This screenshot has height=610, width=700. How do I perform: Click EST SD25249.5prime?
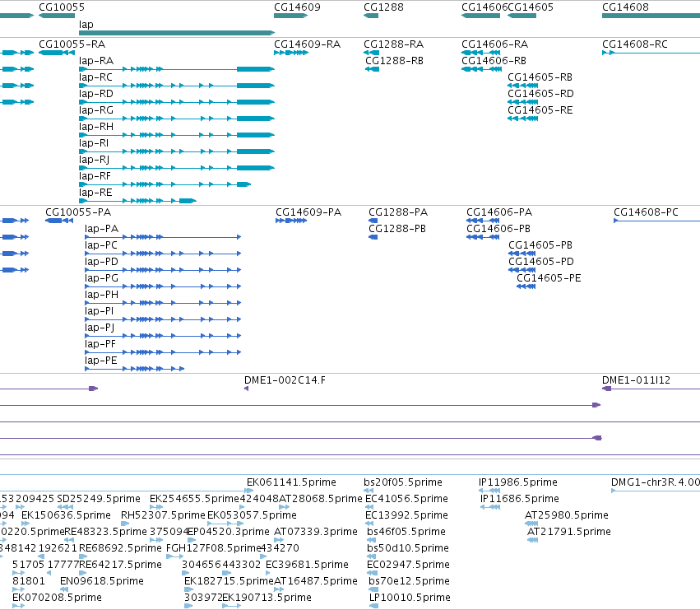pos(99,499)
